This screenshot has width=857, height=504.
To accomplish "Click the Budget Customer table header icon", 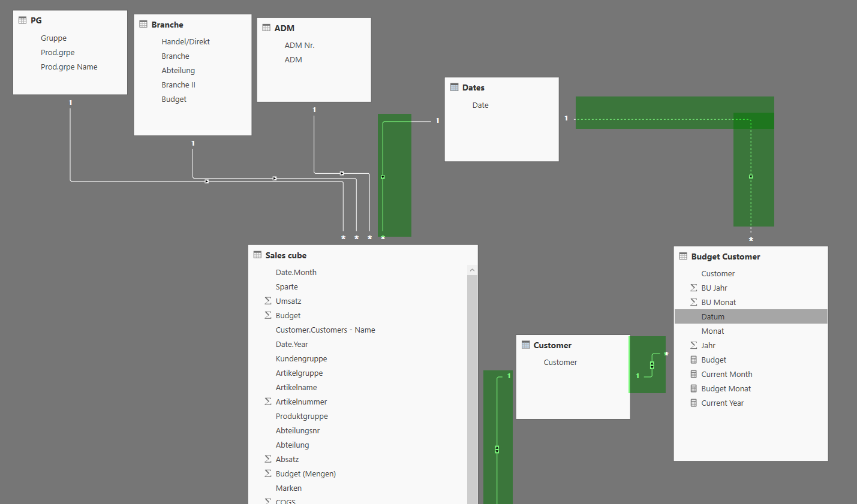I will point(683,256).
